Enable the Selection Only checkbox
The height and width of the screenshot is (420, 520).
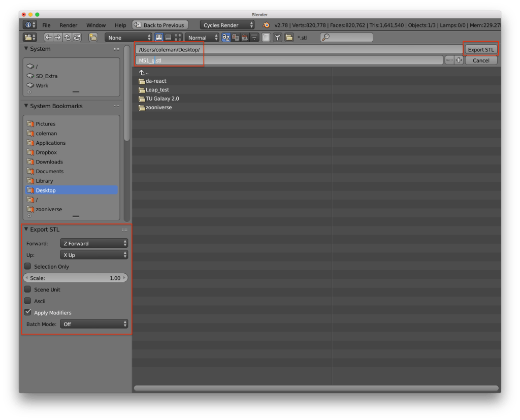[28, 266]
